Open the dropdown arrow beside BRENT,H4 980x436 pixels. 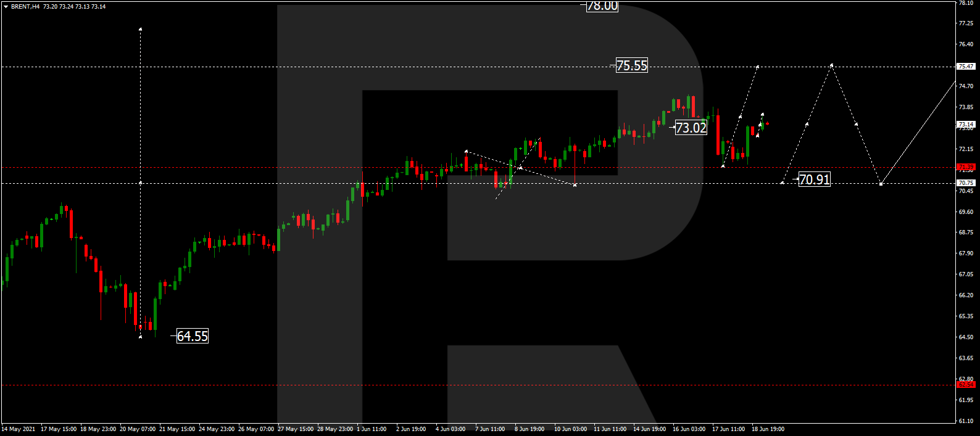(x=6, y=7)
